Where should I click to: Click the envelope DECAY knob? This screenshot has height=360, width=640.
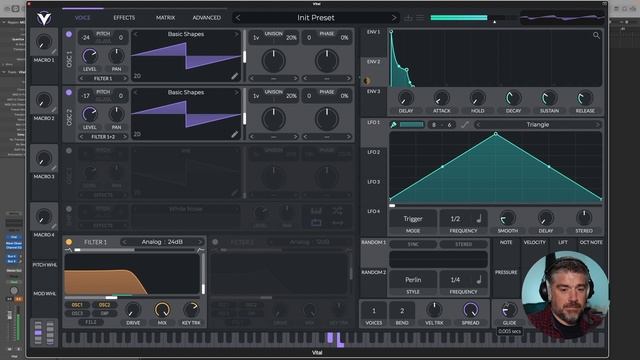click(x=513, y=98)
